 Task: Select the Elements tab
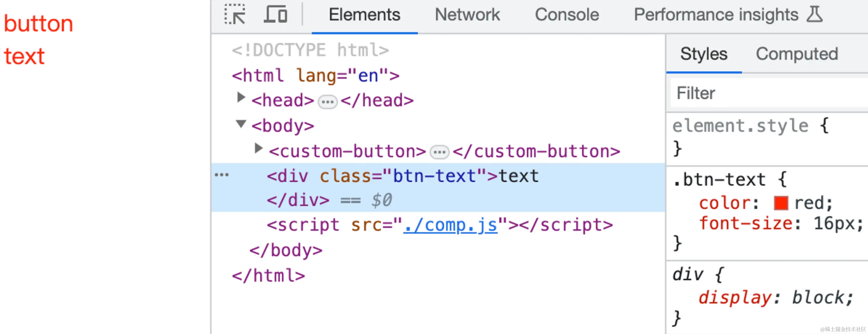(364, 15)
